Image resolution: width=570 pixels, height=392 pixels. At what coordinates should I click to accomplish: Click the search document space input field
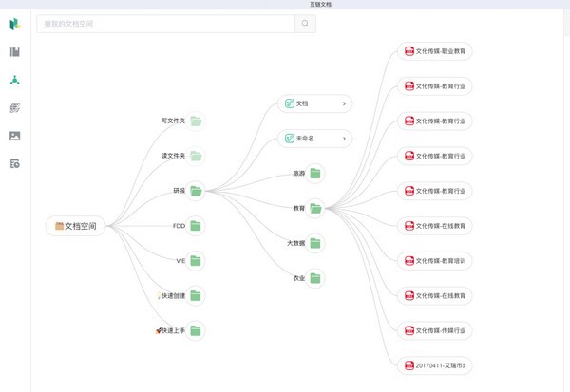pyautogui.click(x=165, y=24)
